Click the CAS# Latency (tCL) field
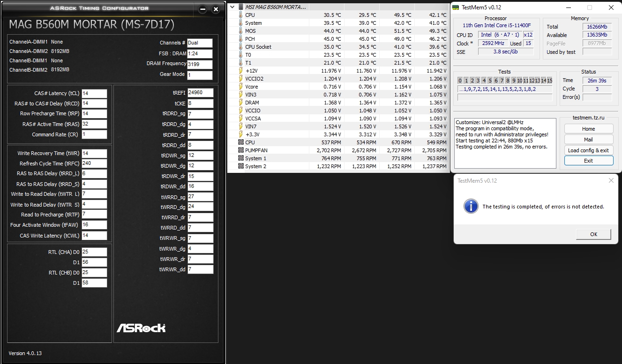This screenshot has width=622, height=364. (94, 94)
